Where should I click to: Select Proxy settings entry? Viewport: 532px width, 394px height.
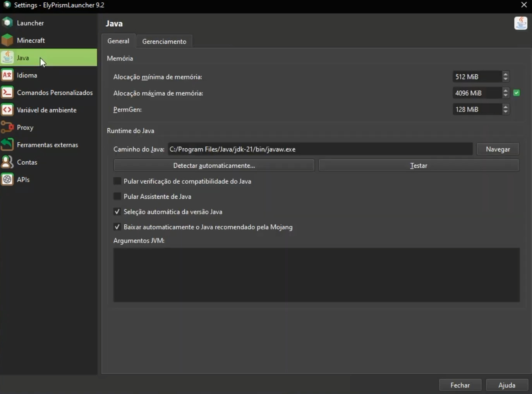pos(48,127)
